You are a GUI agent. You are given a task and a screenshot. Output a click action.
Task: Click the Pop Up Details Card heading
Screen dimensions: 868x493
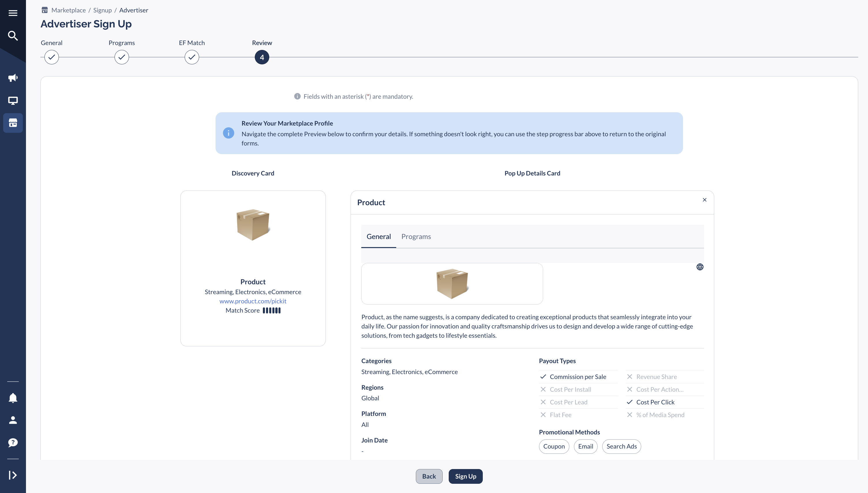click(532, 173)
